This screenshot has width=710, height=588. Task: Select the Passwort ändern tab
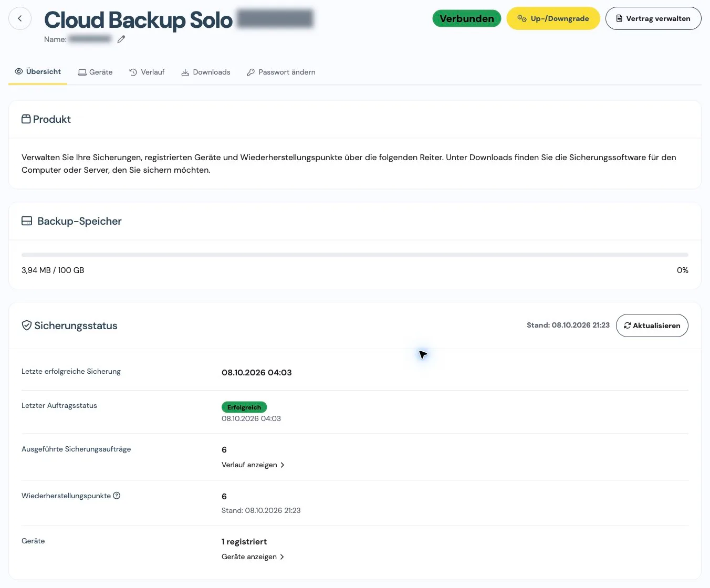[x=281, y=72]
